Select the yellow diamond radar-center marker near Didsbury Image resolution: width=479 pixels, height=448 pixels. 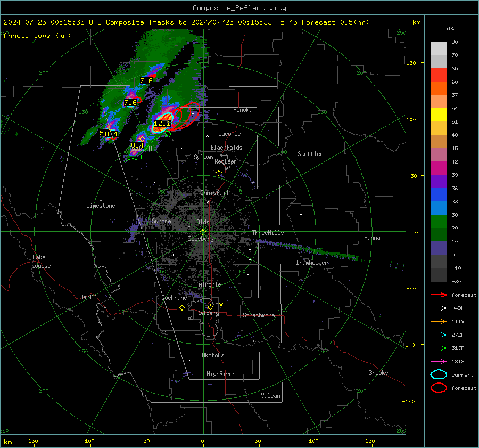(203, 232)
